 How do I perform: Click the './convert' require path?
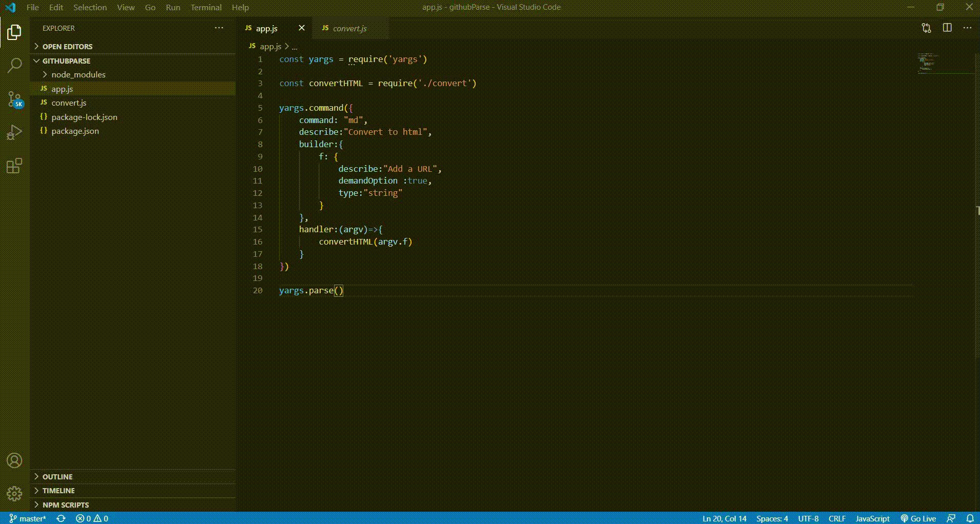point(444,83)
